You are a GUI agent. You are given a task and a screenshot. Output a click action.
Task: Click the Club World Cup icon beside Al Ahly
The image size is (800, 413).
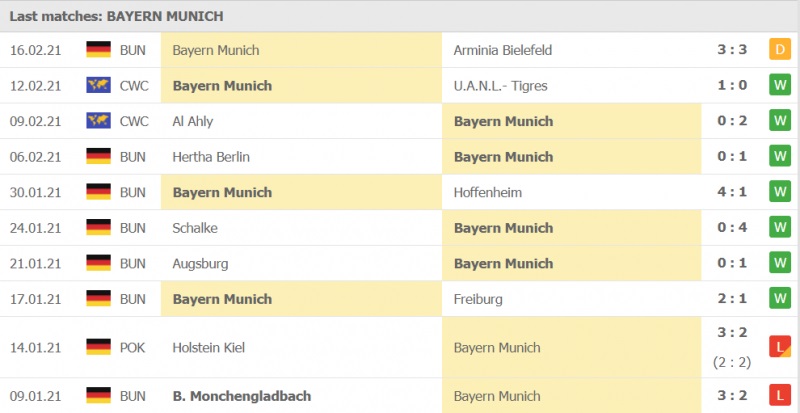point(98,121)
